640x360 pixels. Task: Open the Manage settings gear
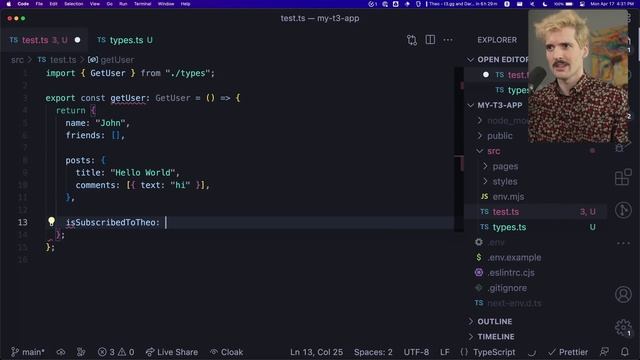[623, 327]
